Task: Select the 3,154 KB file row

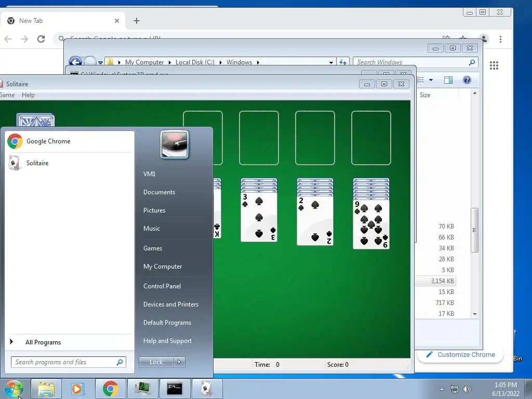Action: tap(435, 281)
